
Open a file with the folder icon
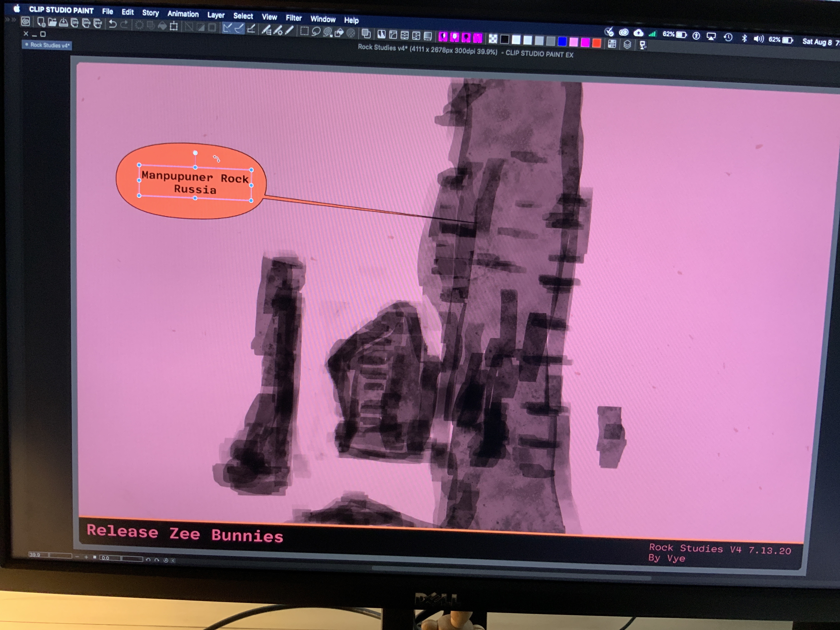pos(52,22)
